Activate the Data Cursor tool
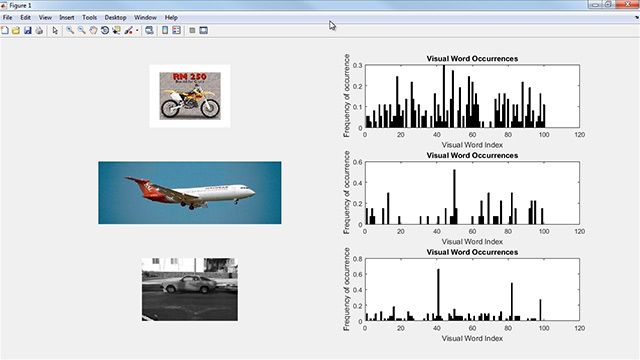The image size is (640, 360). pyautogui.click(x=117, y=31)
